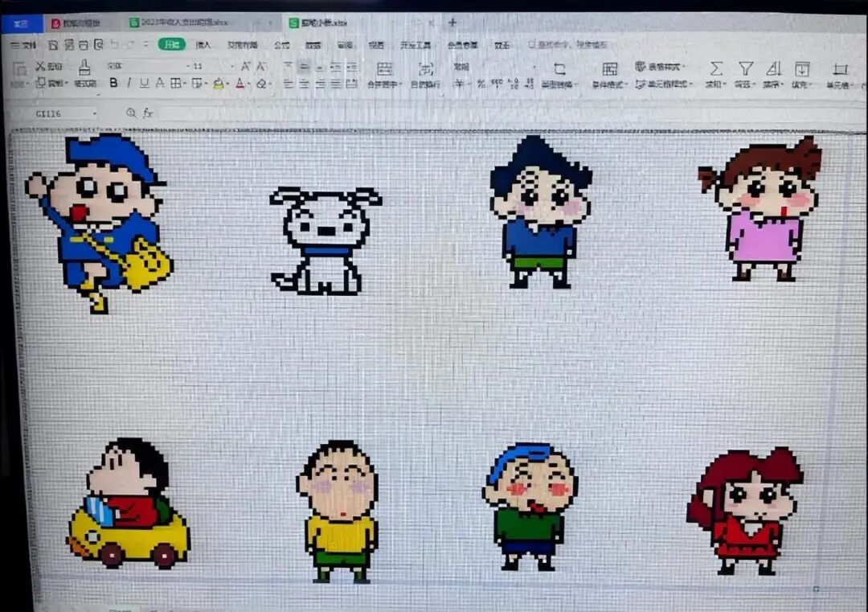Switch to the Page Layout (页面布局) tab
Image resolution: width=868 pixels, height=612 pixels.
(243, 45)
